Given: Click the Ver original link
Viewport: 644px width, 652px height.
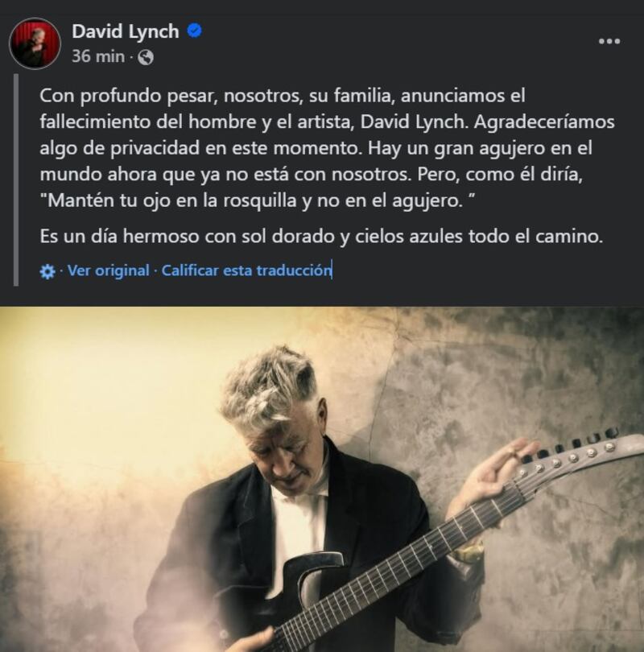Looking at the screenshot, I should coord(108,270).
